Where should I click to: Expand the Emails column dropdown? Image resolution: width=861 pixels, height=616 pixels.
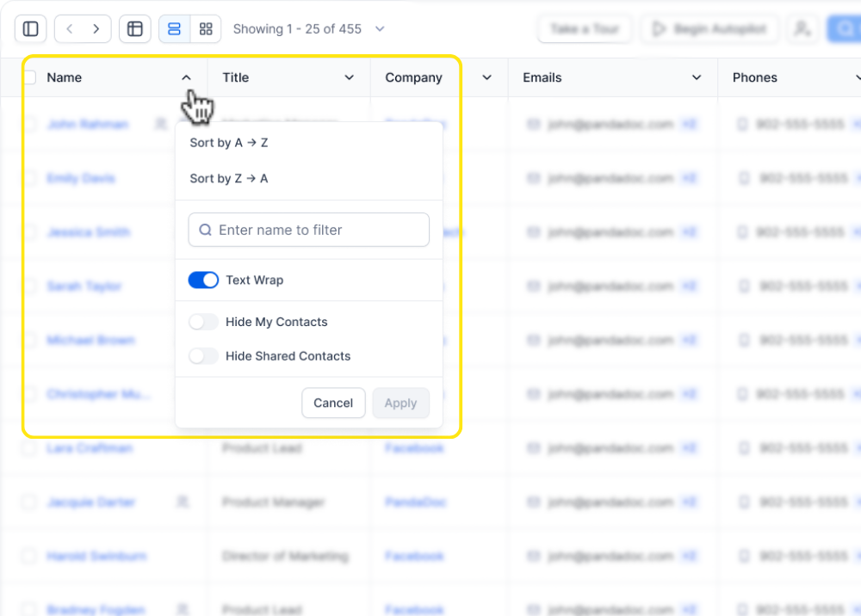coord(697,77)
